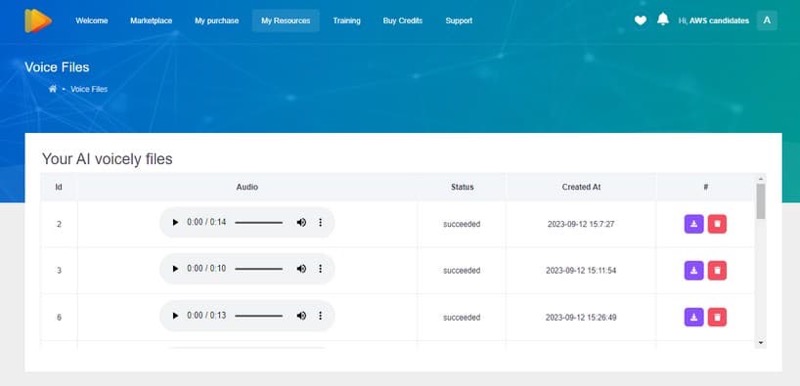Seek in the 0:10 audio progress bar
The width and height of the screenshot is (800, 386).
click(x=259, y=269)
